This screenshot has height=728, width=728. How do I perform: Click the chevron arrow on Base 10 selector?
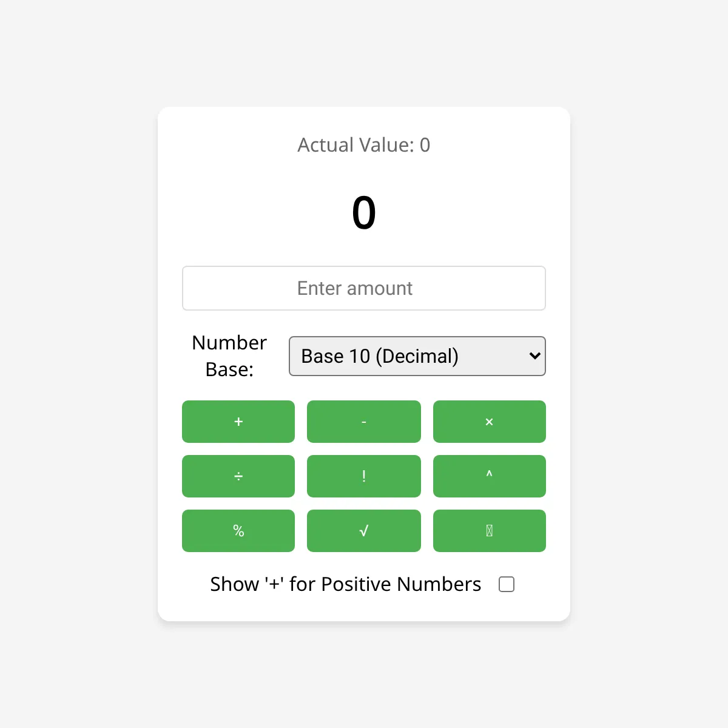tap(534, 356)
